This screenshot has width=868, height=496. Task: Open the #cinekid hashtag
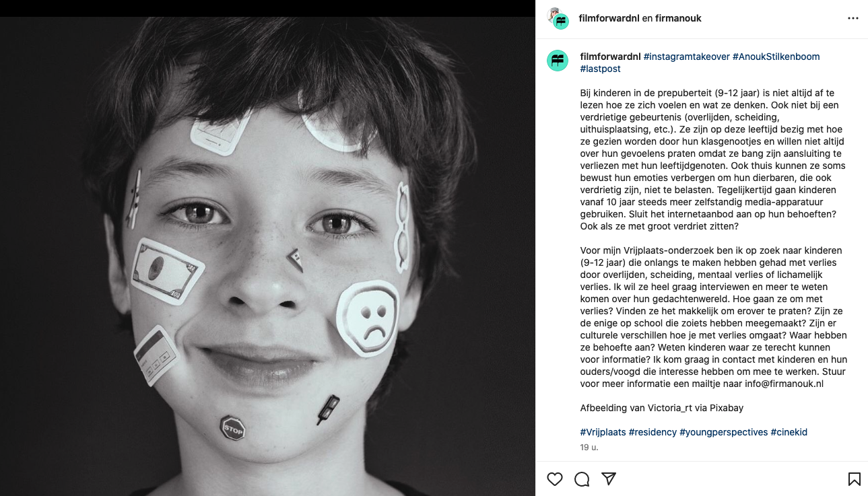789,432
